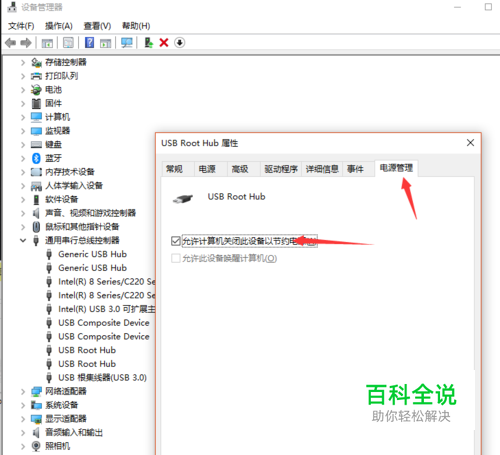Select the 电池 battery category icon
This screenshot has height=455, width=500.
click(x=36, y=90)
